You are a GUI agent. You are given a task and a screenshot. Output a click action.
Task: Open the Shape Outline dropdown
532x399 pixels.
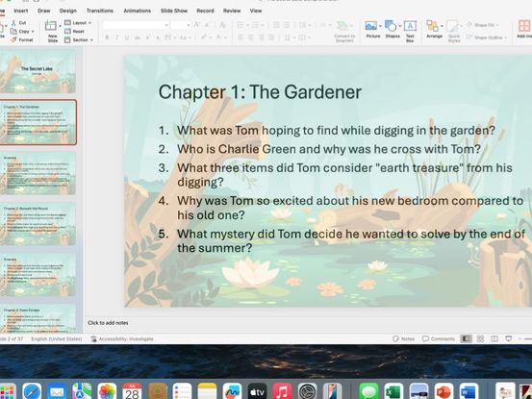(x=486, y=37)
